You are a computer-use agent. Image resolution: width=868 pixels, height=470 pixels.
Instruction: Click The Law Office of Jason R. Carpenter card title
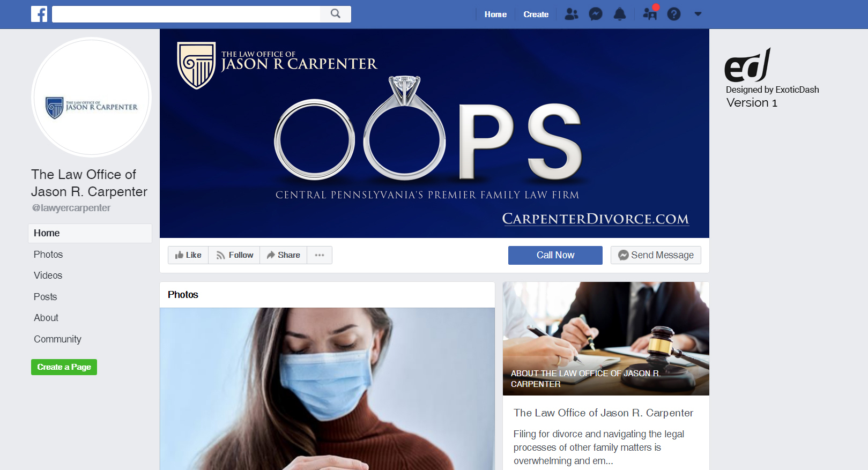pyautogui.click(x=603, y=413)
